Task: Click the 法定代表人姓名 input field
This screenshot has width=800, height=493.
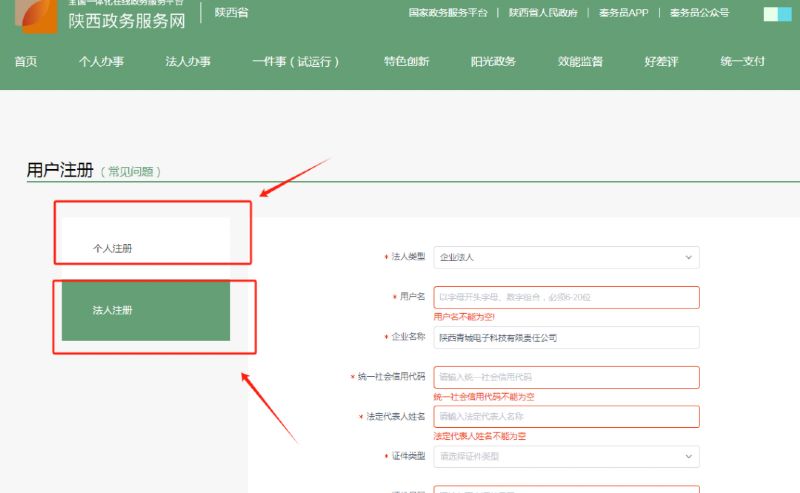Action: 566,416
